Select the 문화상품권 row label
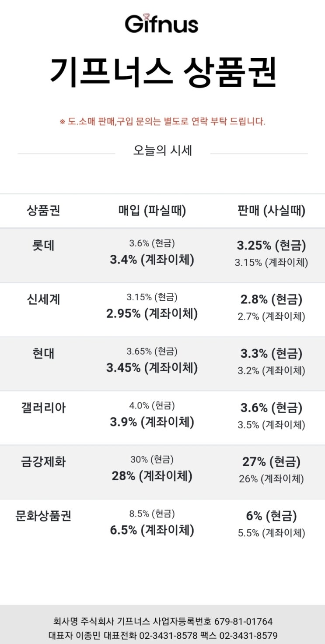Screen dimensions: 325x644 [x=43, y=516]
